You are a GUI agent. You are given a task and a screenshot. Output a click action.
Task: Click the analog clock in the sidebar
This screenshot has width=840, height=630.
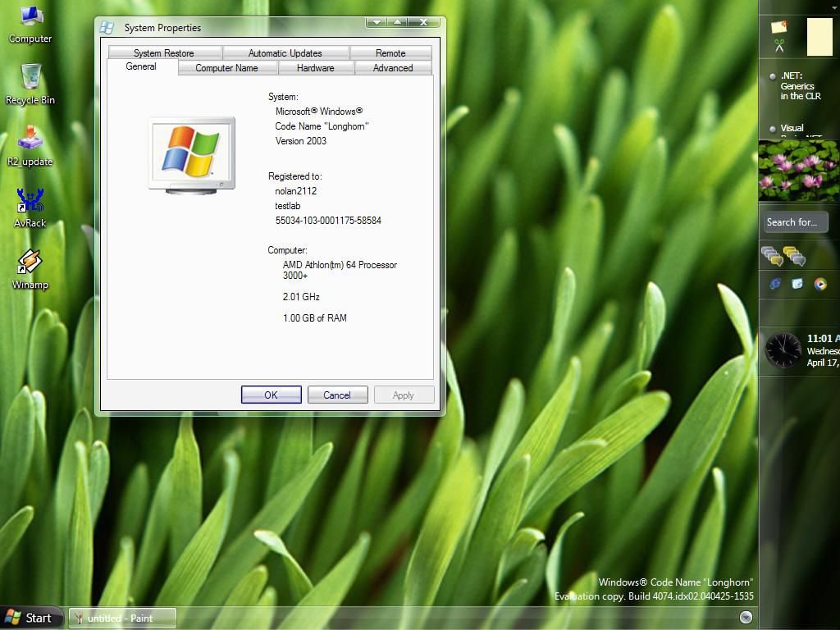[x=783, y=350]
